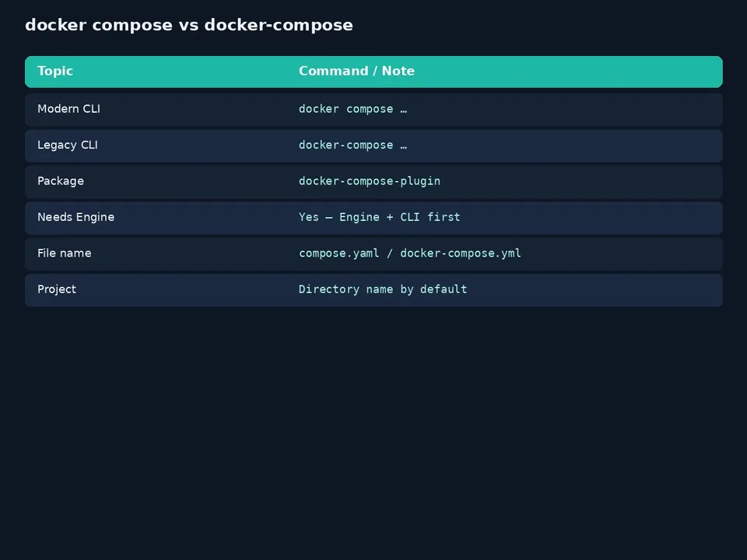The image size is (747, 560).
Task: Select the 'Package' topic cell
Action: coord(61,181)
